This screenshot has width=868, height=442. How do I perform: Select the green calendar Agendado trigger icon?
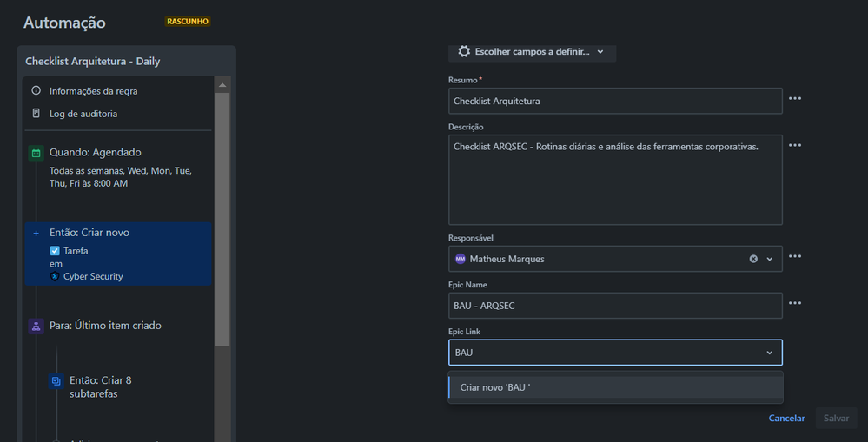pos(36,153)
